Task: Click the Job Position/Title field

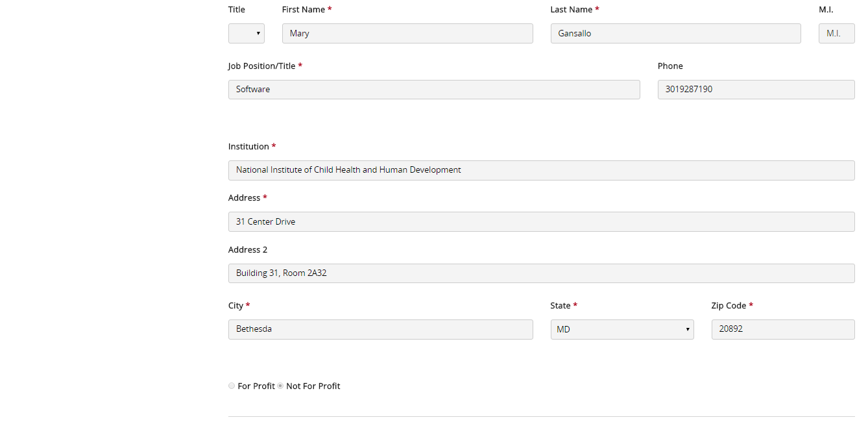Action: point(434,90)
